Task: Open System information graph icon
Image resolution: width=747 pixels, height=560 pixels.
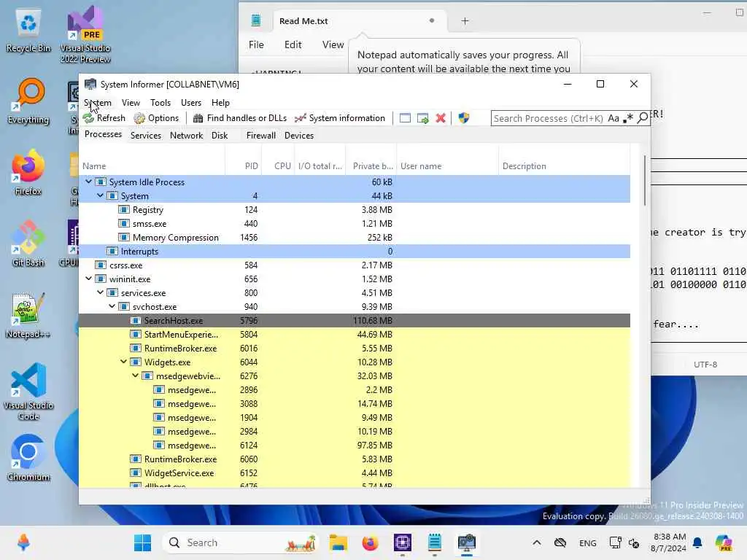Action: 300,118
